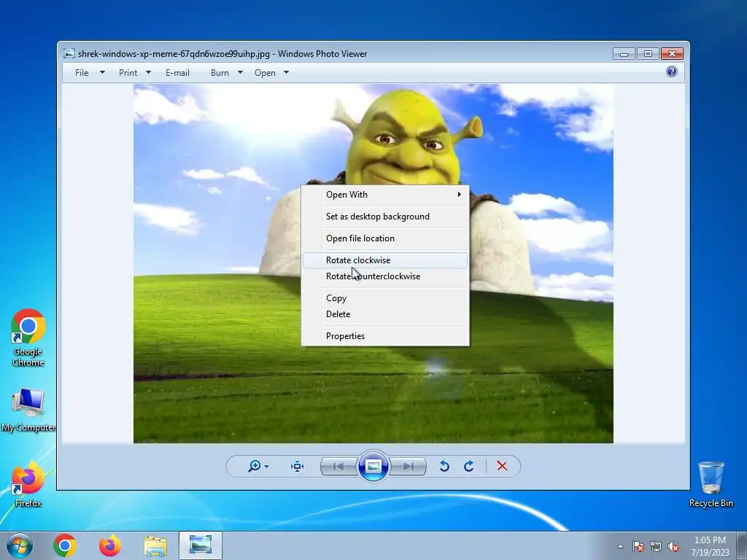Viewport: 747px width, 560px height.
Task: Open the zoom magnifier control
Action: (x=255, y=466)
